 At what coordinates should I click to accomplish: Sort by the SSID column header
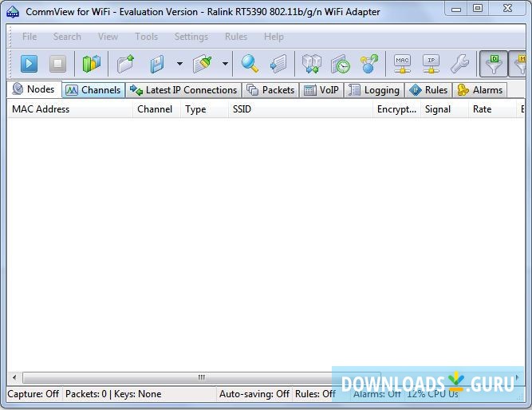300,109
